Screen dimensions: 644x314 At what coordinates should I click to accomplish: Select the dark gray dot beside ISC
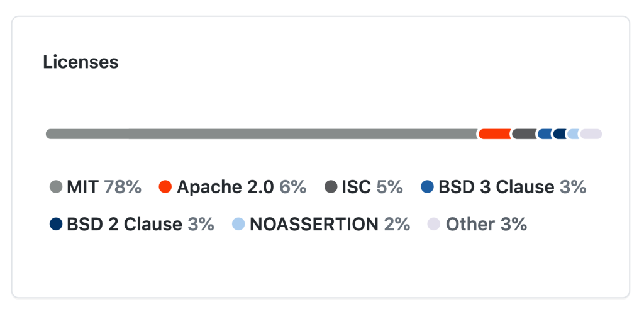331,187
